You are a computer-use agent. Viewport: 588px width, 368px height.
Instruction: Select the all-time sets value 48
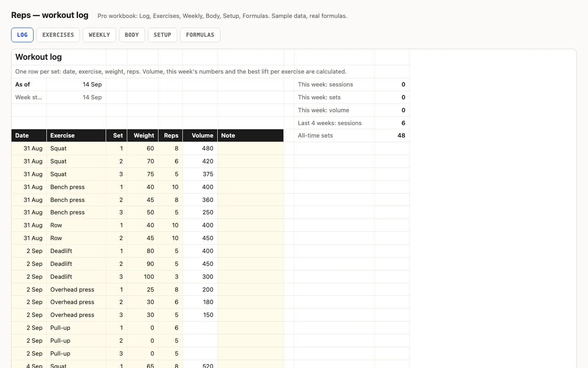(392, 136)
